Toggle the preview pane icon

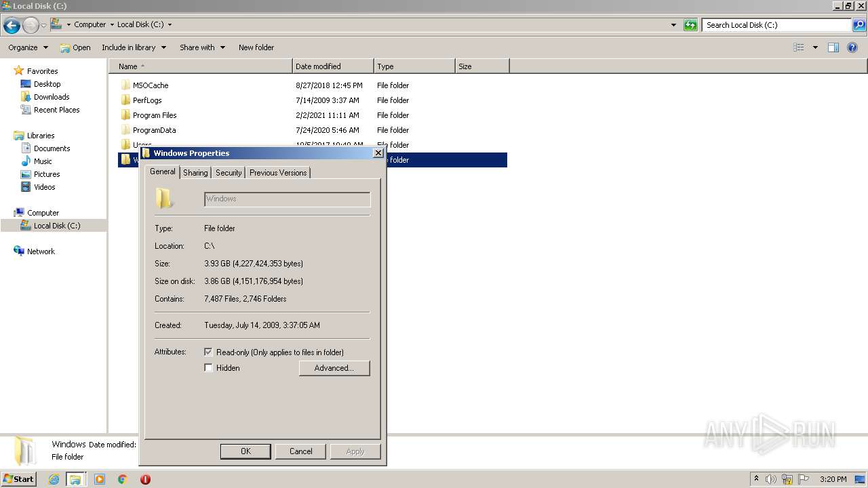[x=833, y=47]
